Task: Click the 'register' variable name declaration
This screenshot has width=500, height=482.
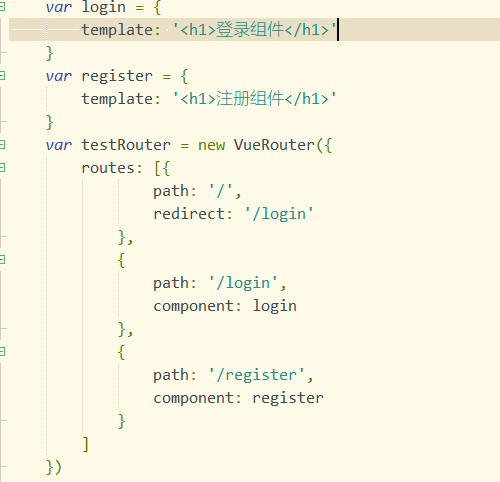Action: pyautogui.click(x=117, y=77)
